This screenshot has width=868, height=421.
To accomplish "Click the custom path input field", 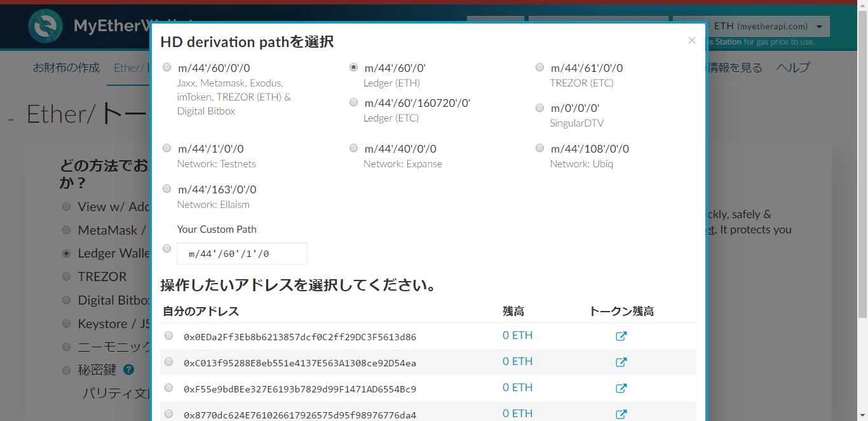I will point(242,253).
